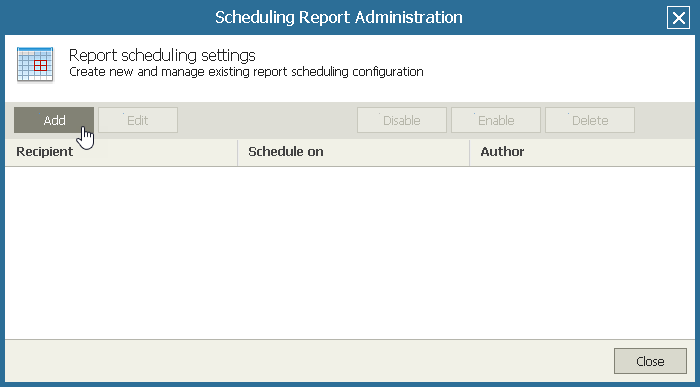The height and width of the screenshot is (387, 700).
Task: Click toolbar gap between Edit and Disable
Action: (267, 120)
